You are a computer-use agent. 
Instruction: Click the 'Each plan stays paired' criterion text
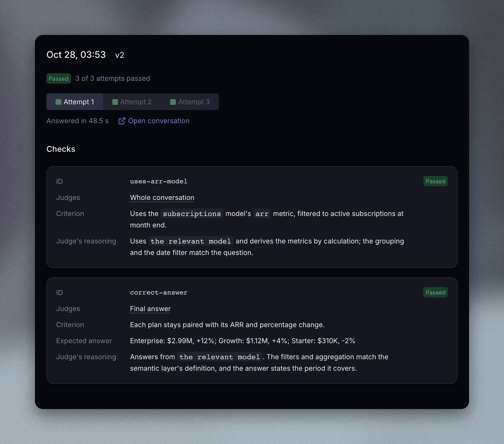227,325
